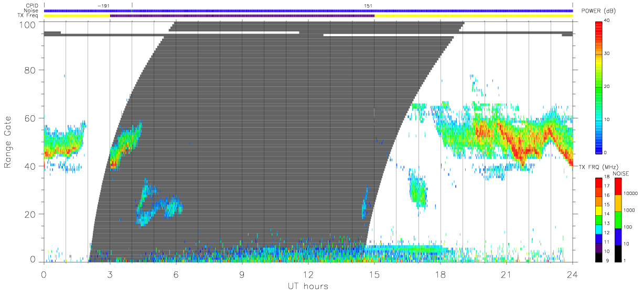
Task: Click the UT hours tick label 12
Action: 308,274
